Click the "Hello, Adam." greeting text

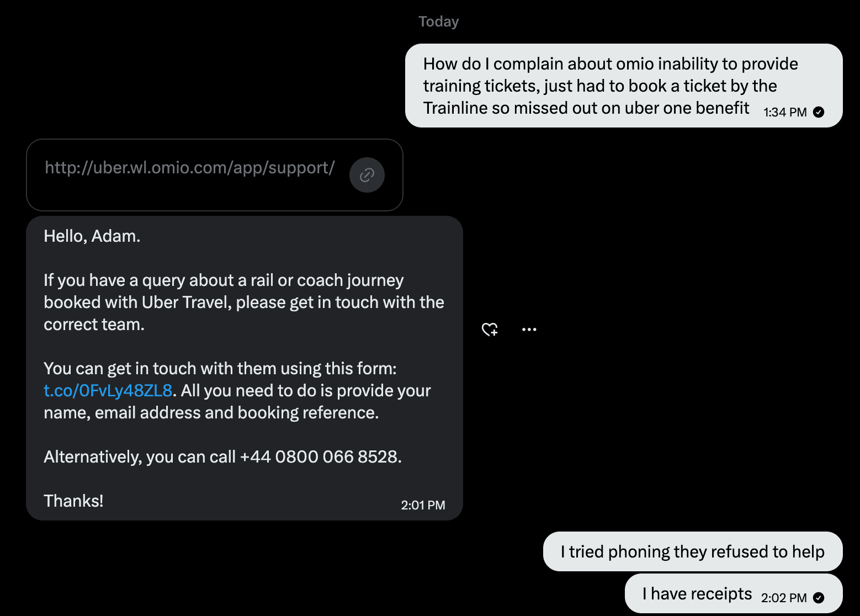(92, 236)
